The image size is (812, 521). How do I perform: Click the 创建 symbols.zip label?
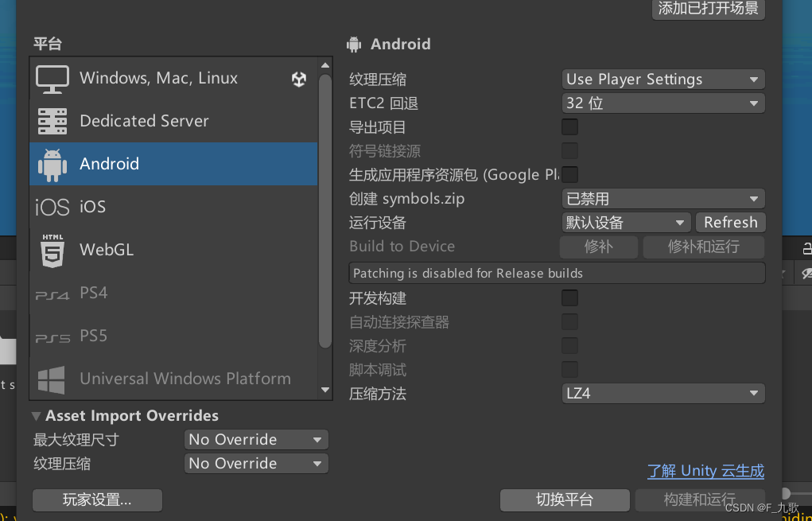click(407, 199)
